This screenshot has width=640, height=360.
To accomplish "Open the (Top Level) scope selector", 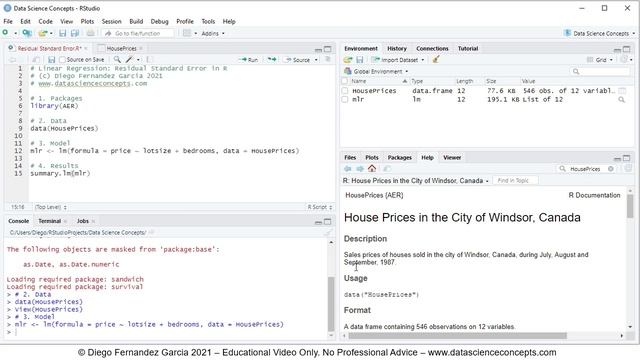I will click(x=51, y=207).
